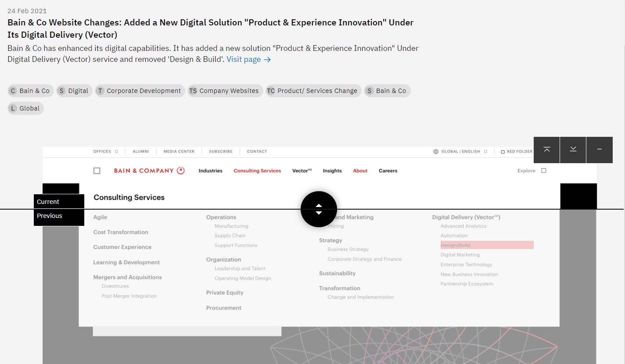Viewport: 625px width, 364px height.
Task: Click the Visit page link
Action: coord(249,59)
